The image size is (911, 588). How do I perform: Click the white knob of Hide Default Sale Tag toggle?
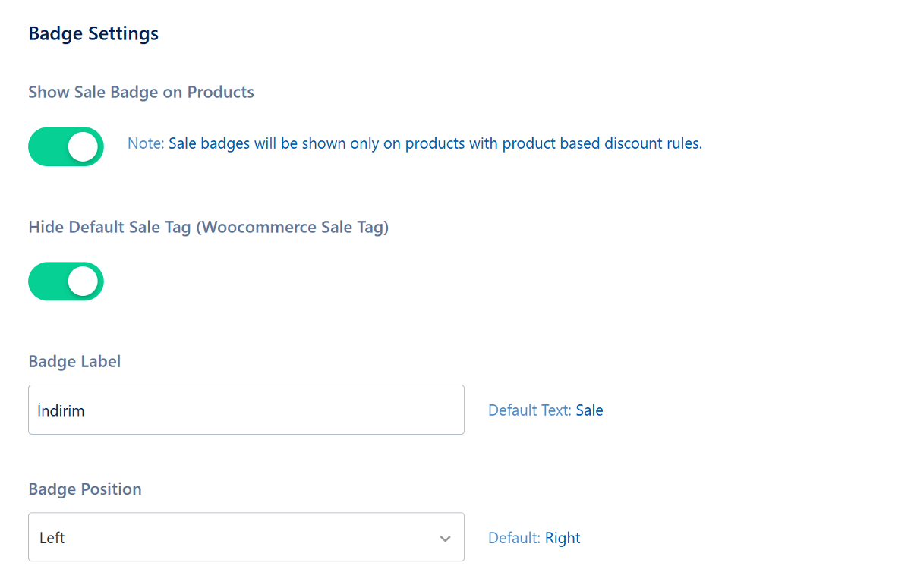pos(84,281)
